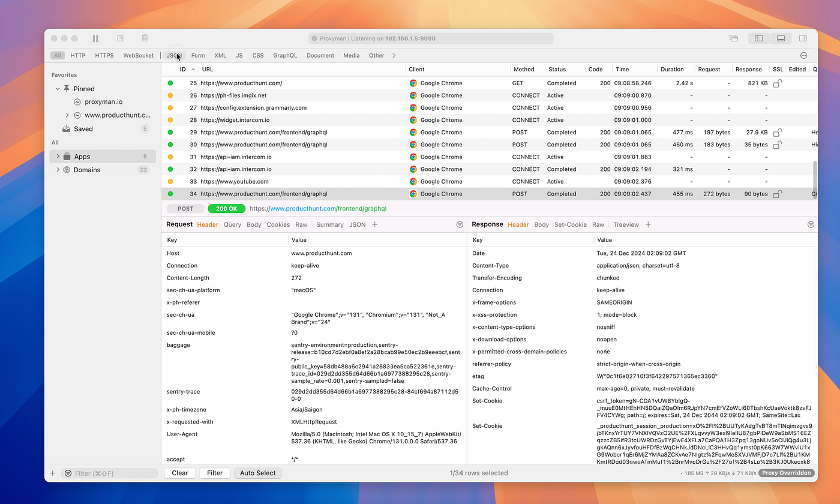Click the overlapping windows icon in toolbar
Image resolution: width=840 pixels, height=504 pixels.
pos(733,38)
